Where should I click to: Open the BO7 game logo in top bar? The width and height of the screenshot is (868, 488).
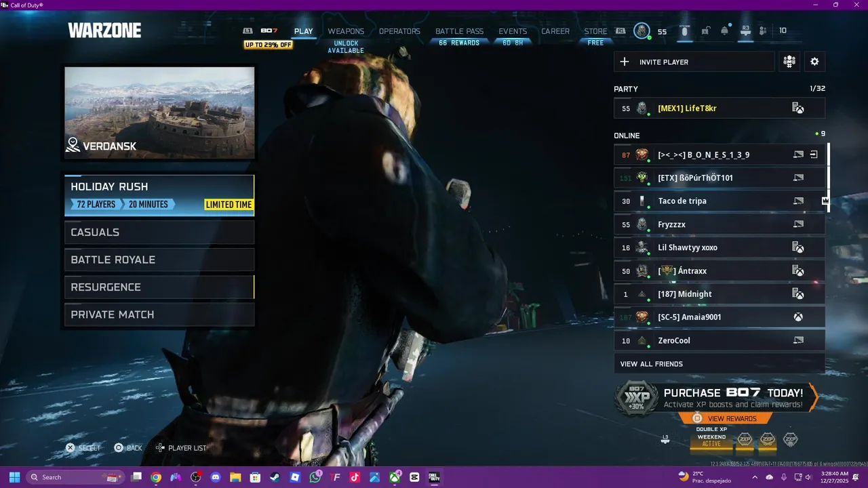[x=269, y=31]
